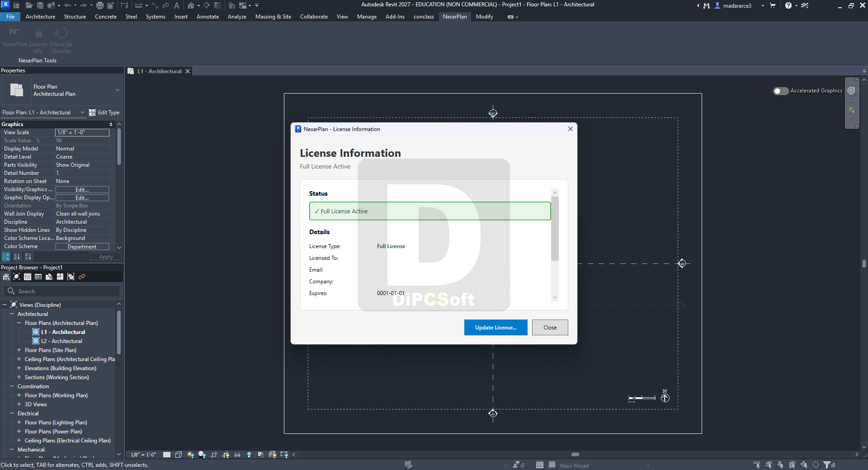Open the Manage ribbon tab
The width and height of the screenshot is (868, 470).
(x=367, y=17)
